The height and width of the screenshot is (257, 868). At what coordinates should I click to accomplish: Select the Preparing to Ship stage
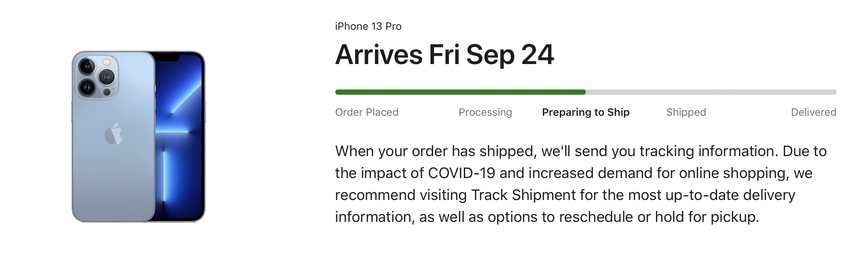pyautogui.click(x=586, y=112)
